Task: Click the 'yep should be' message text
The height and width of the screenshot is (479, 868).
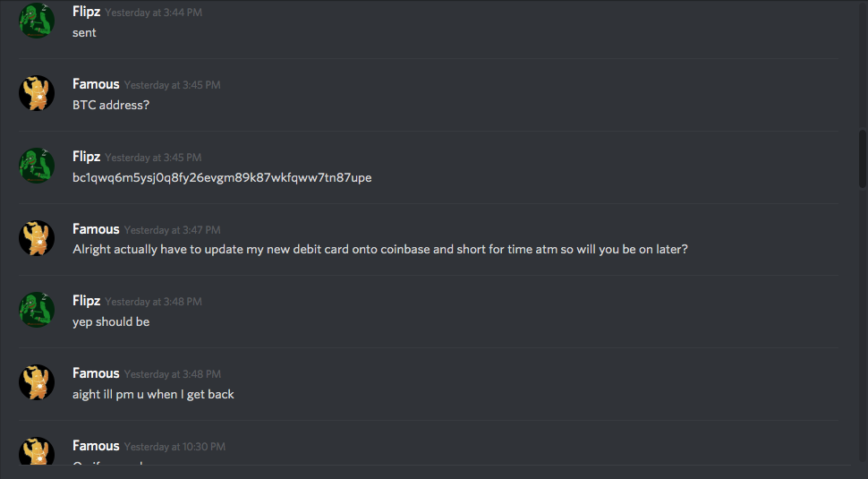Action: [x=111, y=321]
